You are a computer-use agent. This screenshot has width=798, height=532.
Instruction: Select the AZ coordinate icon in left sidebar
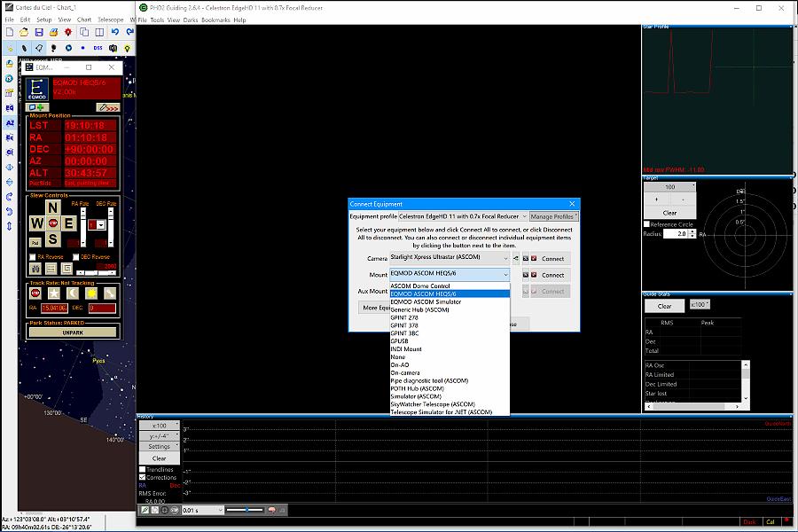[9, 122]
